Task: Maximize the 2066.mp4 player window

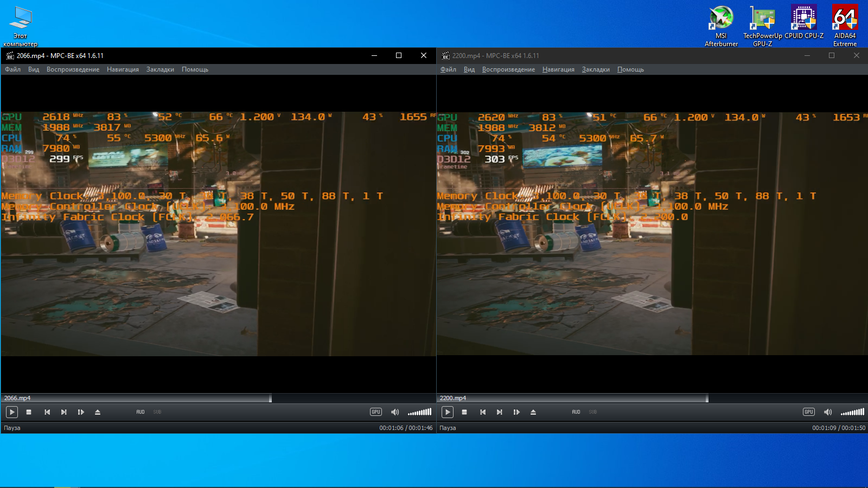Action: [x=399, y=55]
